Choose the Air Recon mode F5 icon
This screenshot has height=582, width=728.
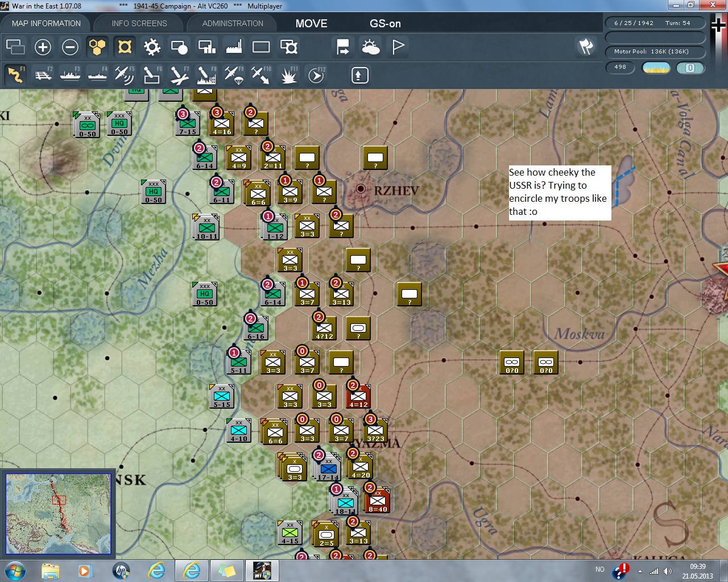pyautogui.click(x=124, y=75)
